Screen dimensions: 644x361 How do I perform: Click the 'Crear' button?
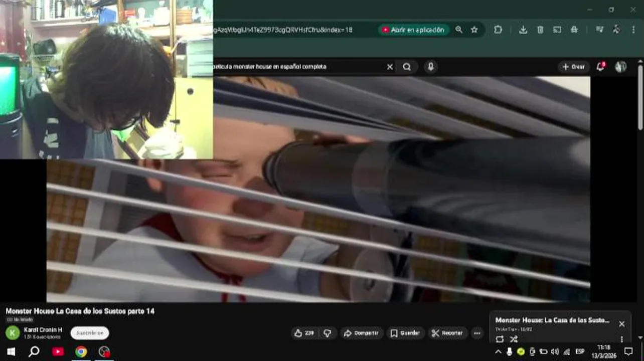[x=573, y=67]
